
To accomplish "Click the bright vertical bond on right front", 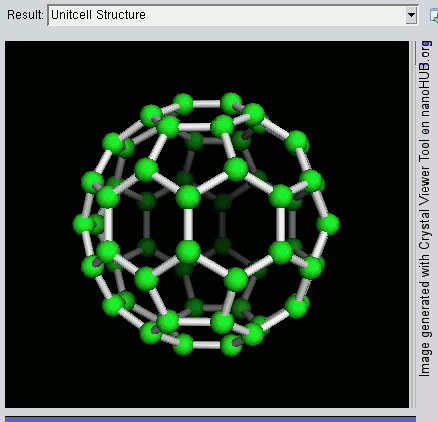I will coord(281,224).
